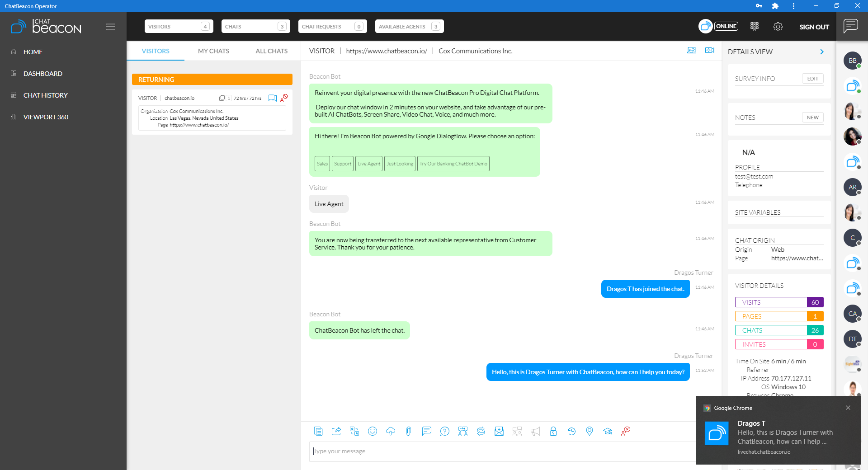
Task: Open chat history clock icon in toolbar
Action: coord(571,431)
